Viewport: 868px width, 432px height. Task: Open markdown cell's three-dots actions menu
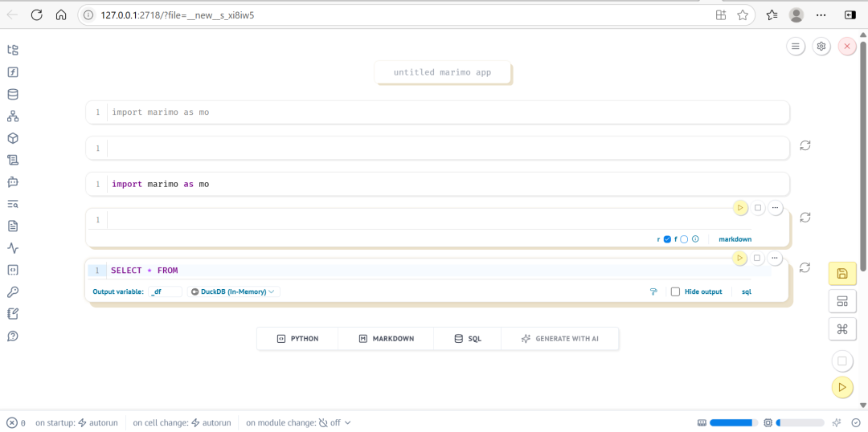click(x=775, y=208)
